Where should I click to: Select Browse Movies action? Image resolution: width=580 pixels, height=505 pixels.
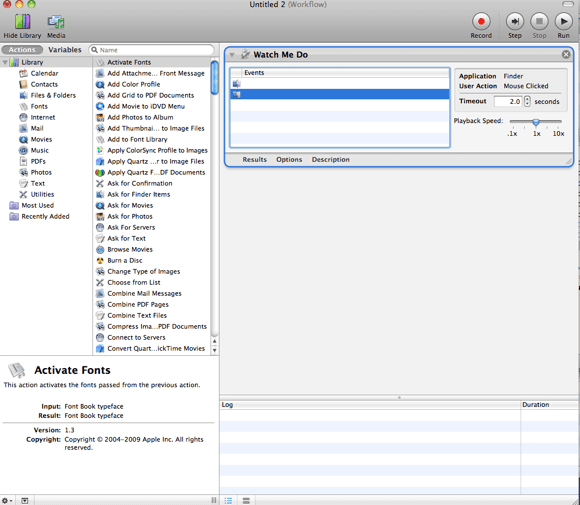tap(152, 249)
